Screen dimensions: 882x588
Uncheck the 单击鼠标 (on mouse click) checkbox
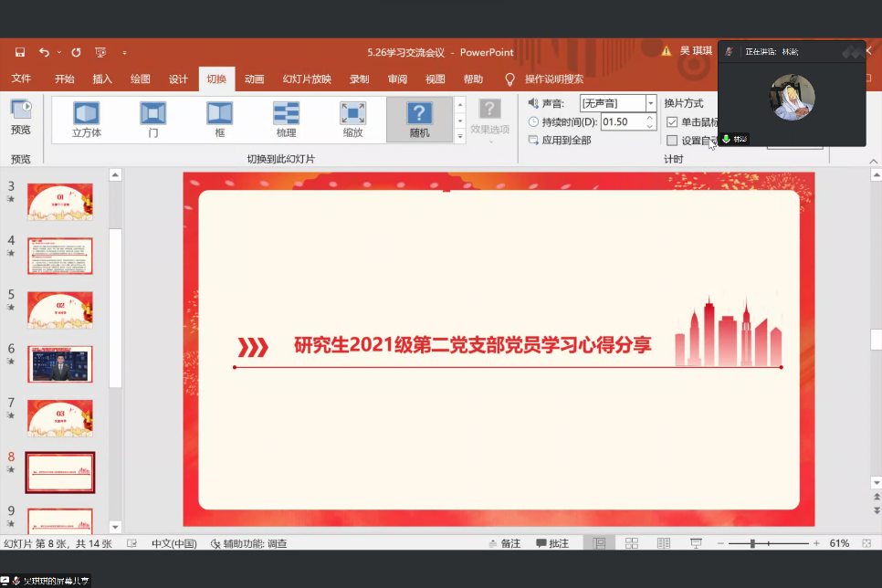click(672, 121)
